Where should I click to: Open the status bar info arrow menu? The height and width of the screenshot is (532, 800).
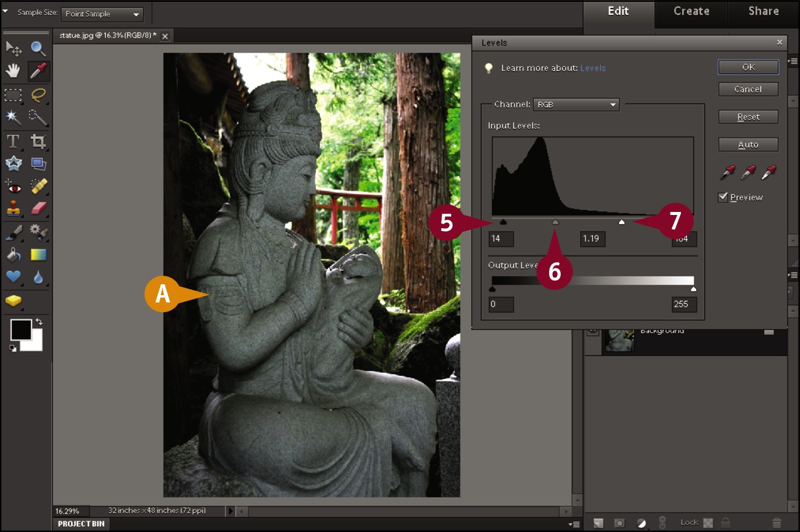(x=230, y=511)
